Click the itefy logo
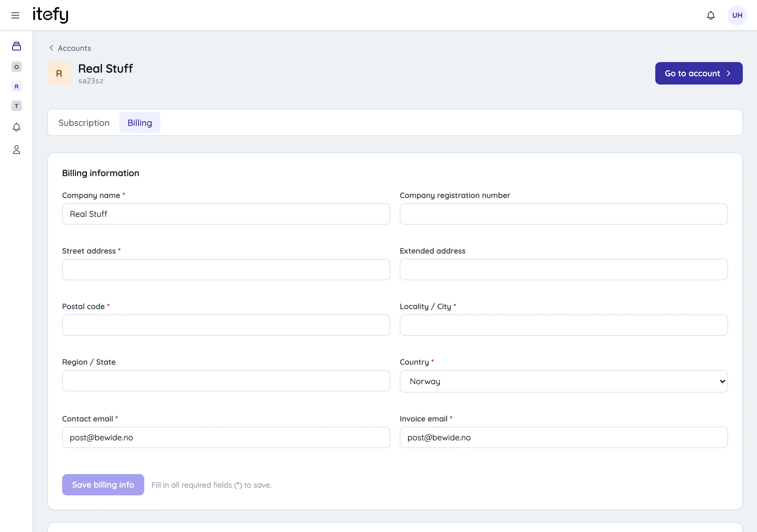This screenshot has height=532, width=757. point(51,15)
